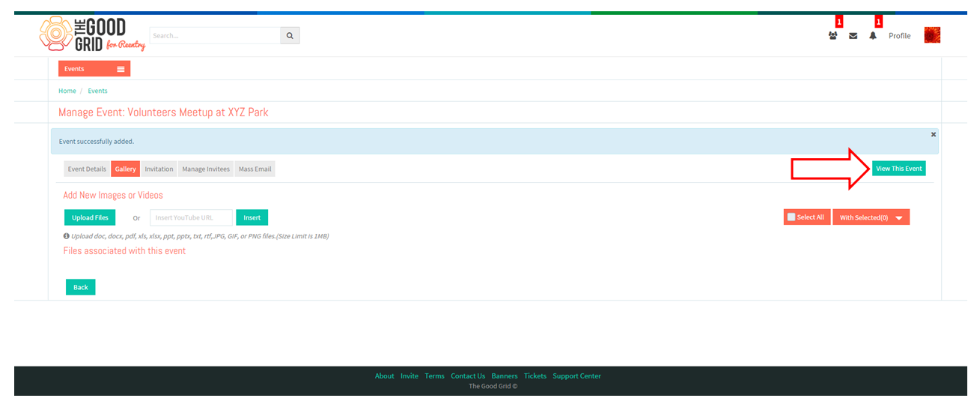Open the Manage Invitees tab
This screenshot has height=413, width=980.
206,169
